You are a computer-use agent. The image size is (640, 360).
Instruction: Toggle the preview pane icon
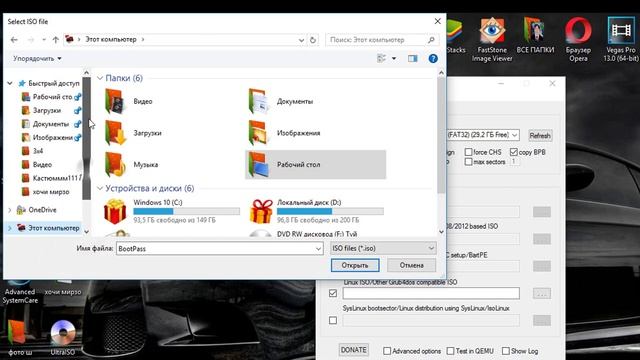(x=413, y=58)
